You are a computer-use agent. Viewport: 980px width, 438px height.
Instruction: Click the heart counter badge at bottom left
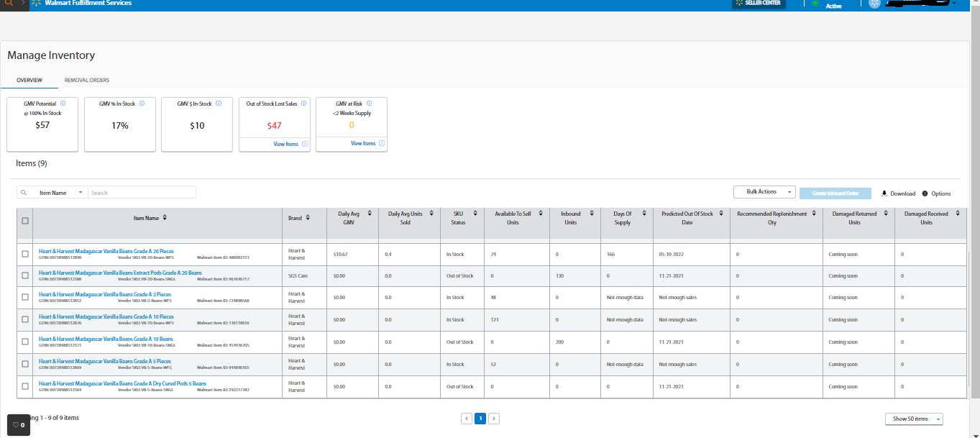point(19,425)
